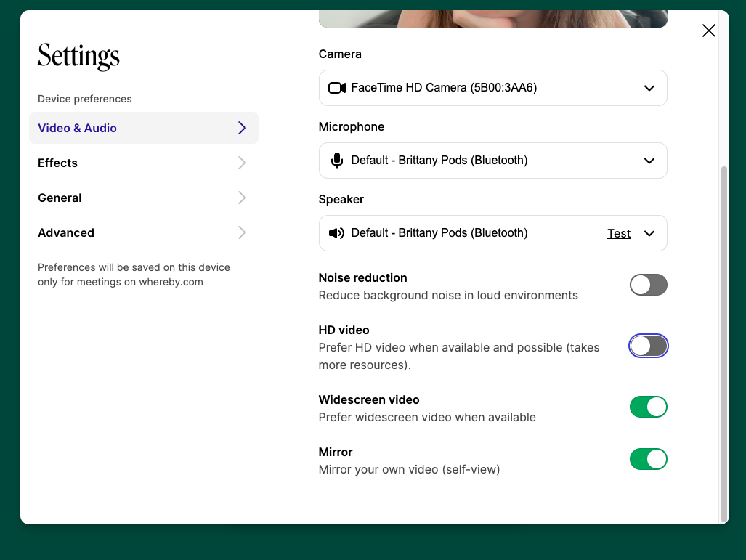
Task: Go to the Advanced settings section
Action: pyautogui.click(x=66, y=232)
